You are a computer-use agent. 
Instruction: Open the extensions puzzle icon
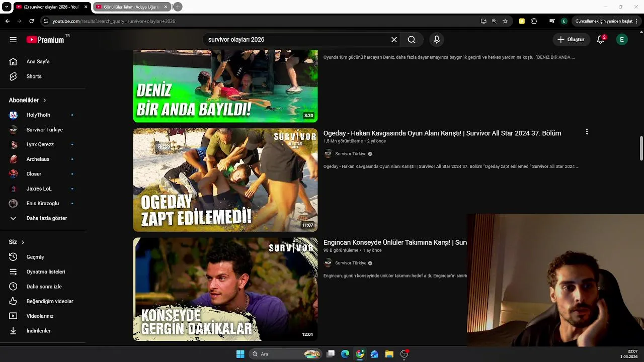point(534,21)
